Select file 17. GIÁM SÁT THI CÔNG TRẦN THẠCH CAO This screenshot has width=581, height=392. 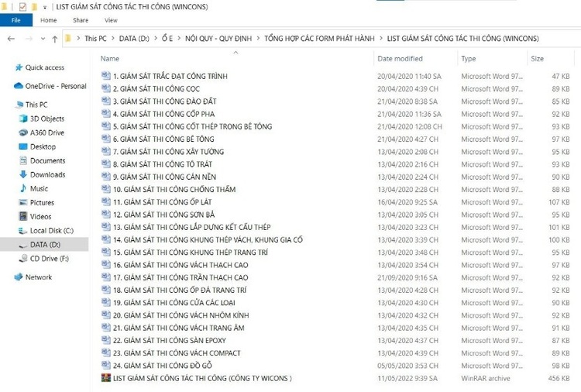pos(180,277)
